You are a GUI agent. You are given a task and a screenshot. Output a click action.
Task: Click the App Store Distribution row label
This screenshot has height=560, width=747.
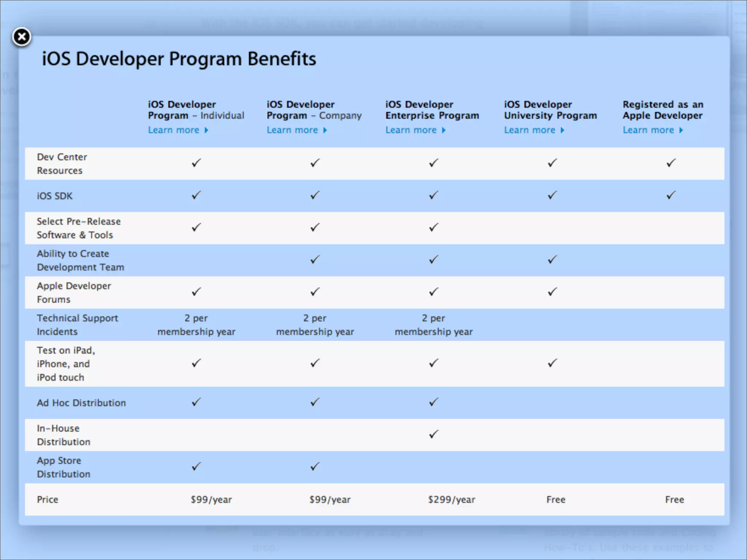(63, 467)
